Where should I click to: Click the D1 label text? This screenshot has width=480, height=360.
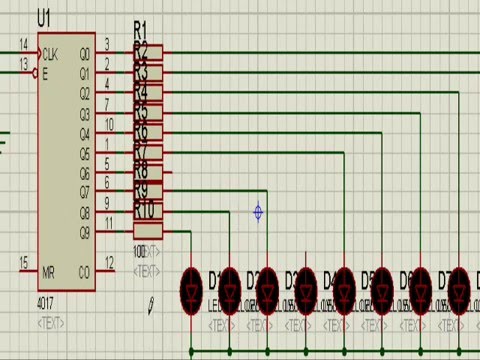(x=214, y=280)
